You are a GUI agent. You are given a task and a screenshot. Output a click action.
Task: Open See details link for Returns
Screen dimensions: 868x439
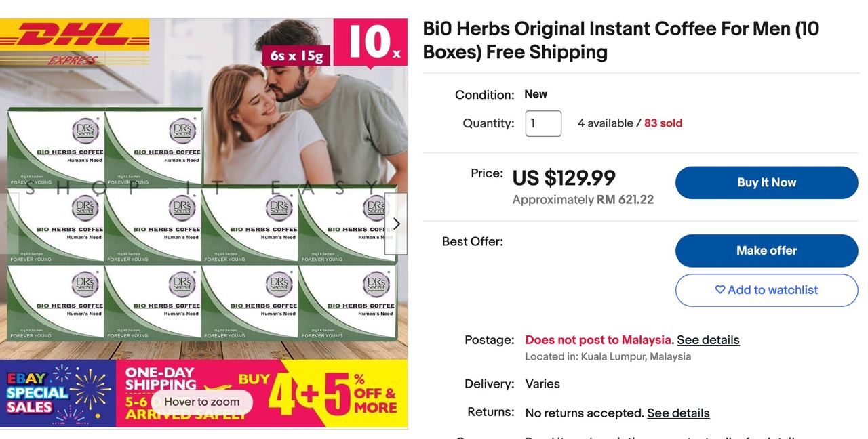678,413
